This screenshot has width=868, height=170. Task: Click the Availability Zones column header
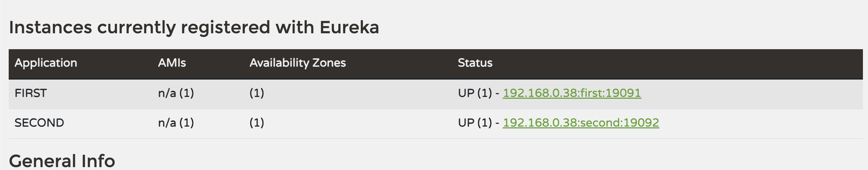297,63
